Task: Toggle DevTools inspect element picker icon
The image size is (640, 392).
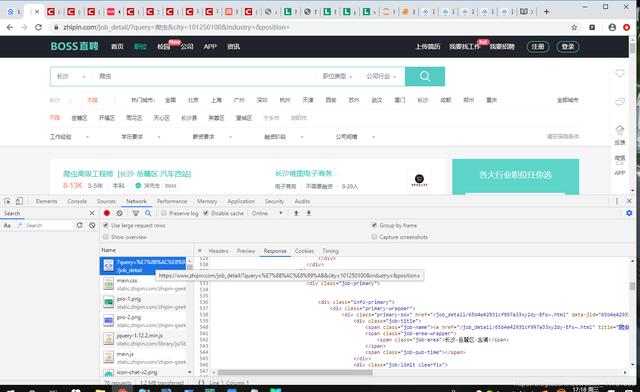Action: click(7, 201)
